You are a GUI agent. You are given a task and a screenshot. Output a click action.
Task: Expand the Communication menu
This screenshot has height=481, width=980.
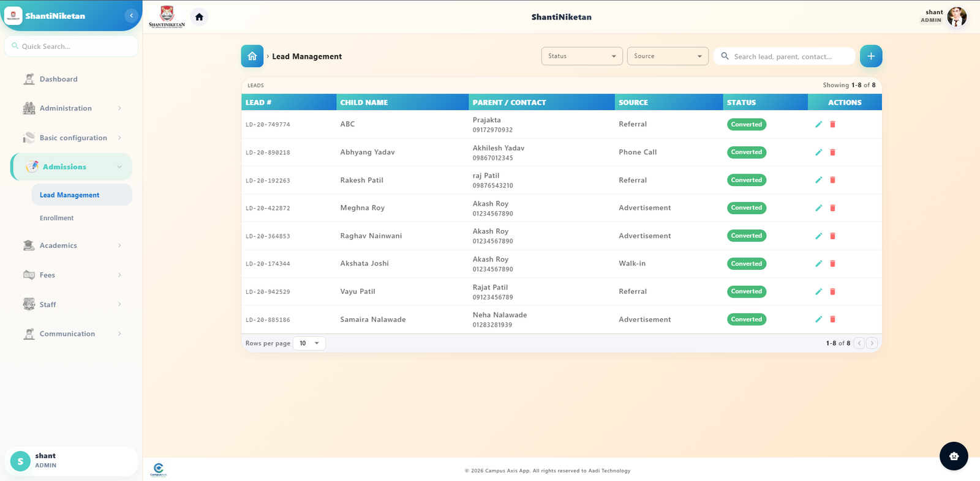click(x=72, y=334)
